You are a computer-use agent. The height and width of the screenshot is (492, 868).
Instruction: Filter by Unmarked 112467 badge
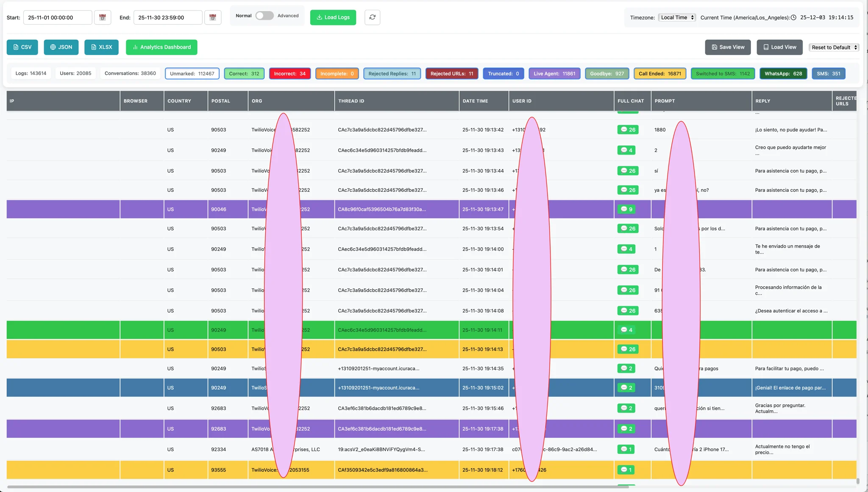[192, 74]
